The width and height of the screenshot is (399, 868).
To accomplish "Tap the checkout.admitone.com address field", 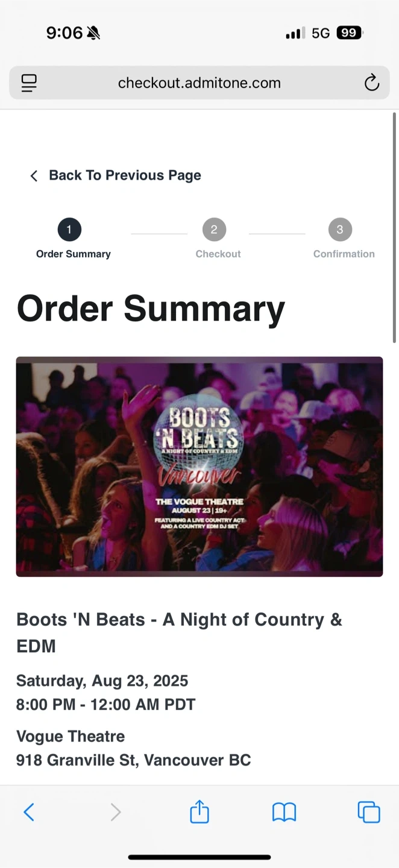I will (199, 83).
